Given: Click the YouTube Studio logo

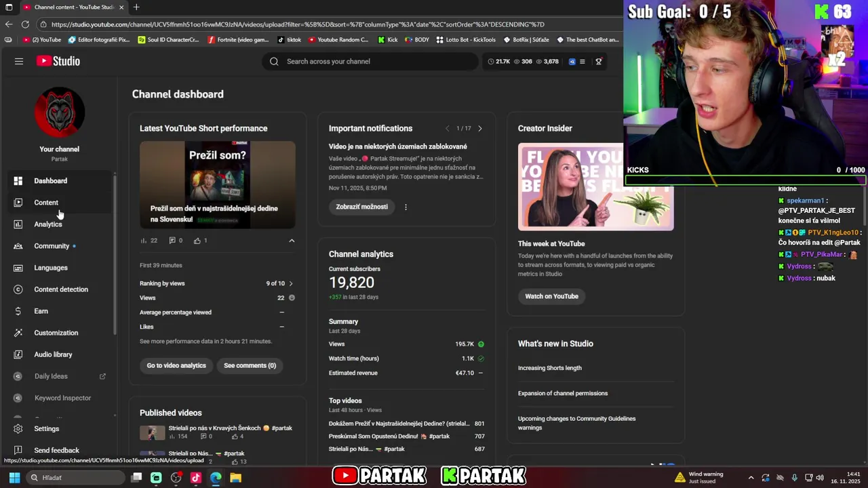Looking at the screenshot, I should coord(58,61).
